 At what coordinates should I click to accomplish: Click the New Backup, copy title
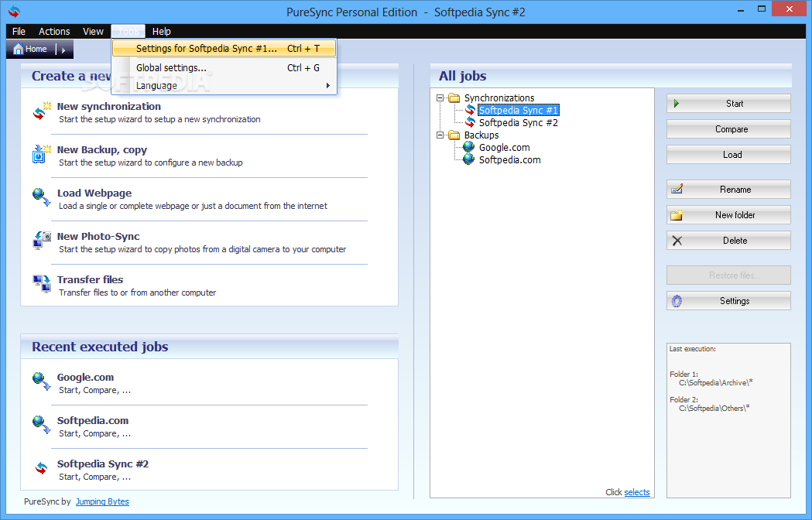102,149
